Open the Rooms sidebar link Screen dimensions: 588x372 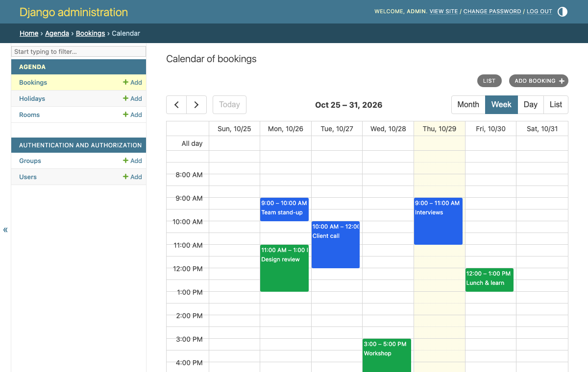[29, 115]
